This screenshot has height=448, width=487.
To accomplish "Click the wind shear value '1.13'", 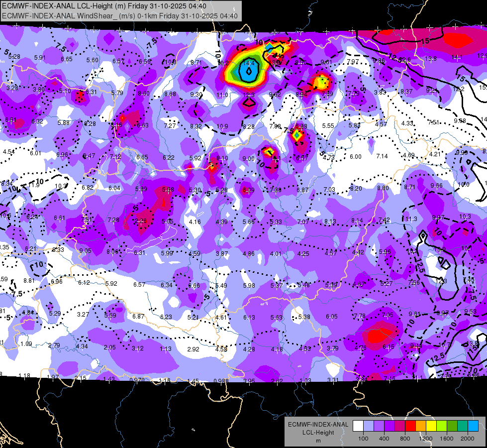I will (166, 349).
